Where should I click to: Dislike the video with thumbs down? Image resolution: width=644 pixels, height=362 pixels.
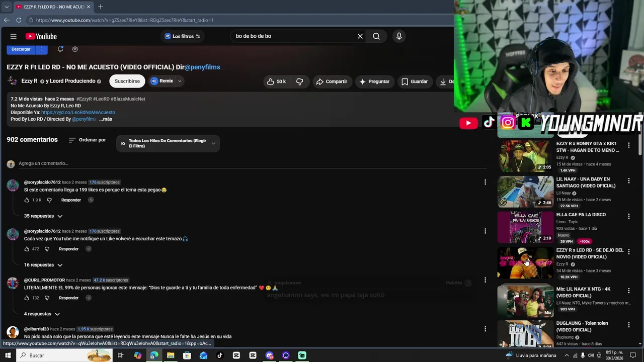299,81
